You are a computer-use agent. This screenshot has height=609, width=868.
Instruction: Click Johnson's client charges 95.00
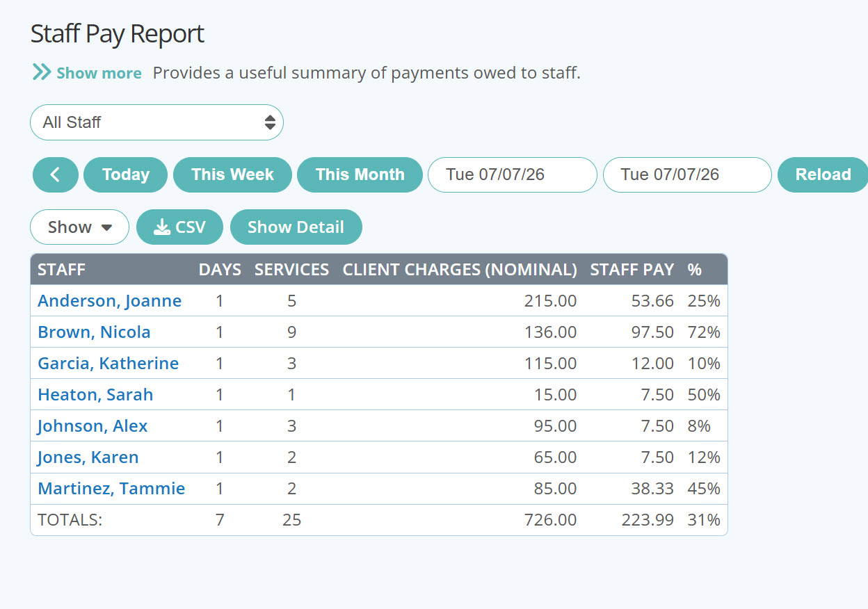click(555, 426)
